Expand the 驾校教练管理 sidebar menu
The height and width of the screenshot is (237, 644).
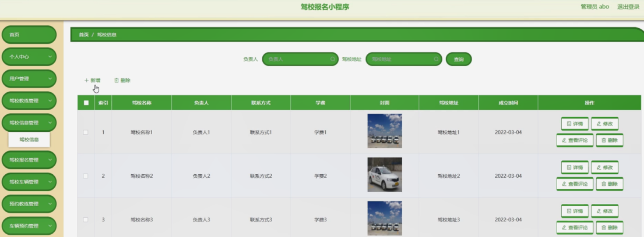(x=30, y=101)
